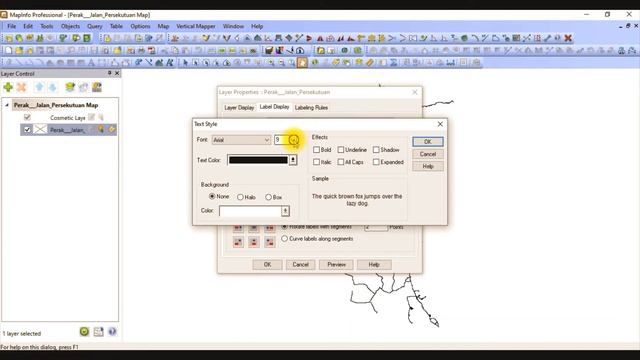Click the binoculars Find icon in second toolbar
This screenshot has height=360, width=640.
(621, 51)
